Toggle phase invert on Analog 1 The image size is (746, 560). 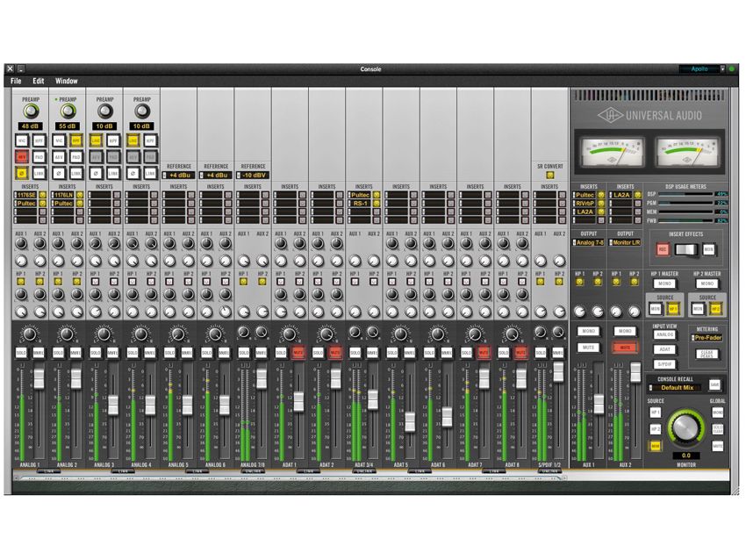coord(22,173)
